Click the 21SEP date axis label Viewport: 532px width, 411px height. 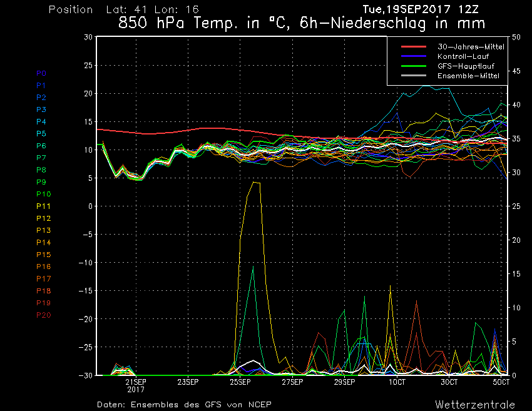click(x=136, y=382)
